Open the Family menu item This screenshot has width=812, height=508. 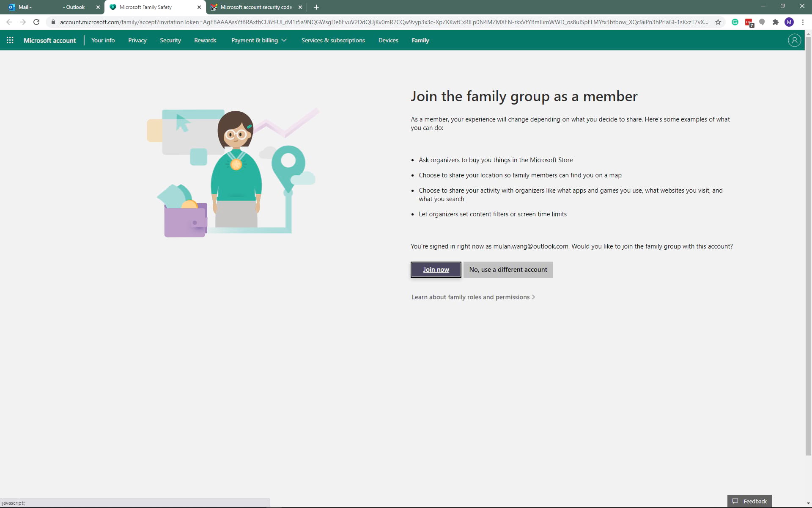pos(420,40)
